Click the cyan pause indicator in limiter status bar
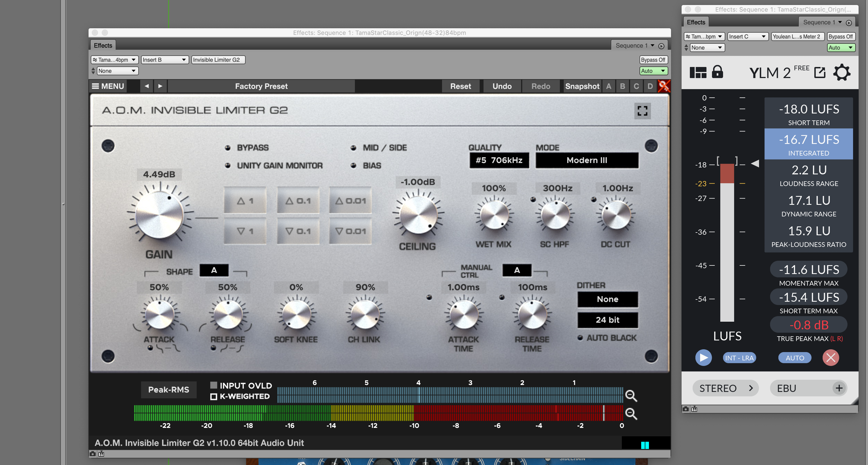 pyautogui.click(x=645, y=445)
